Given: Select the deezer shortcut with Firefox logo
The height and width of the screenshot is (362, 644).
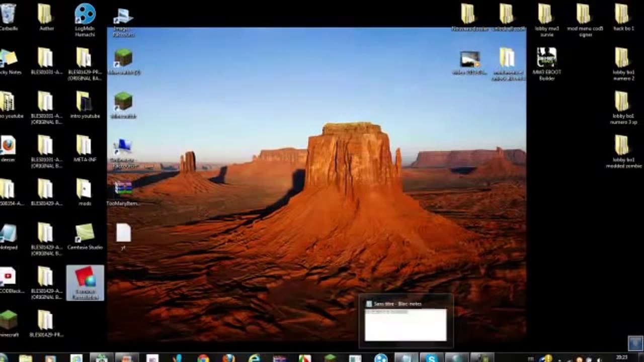Looking at the screenshot, I should pyautogui.click(x=8, y=149).
